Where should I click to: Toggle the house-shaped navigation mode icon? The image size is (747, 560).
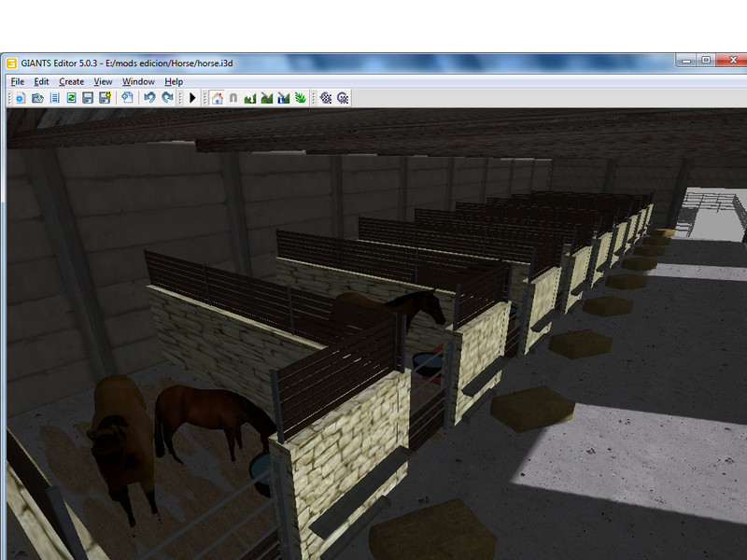(x=217, y=97)
